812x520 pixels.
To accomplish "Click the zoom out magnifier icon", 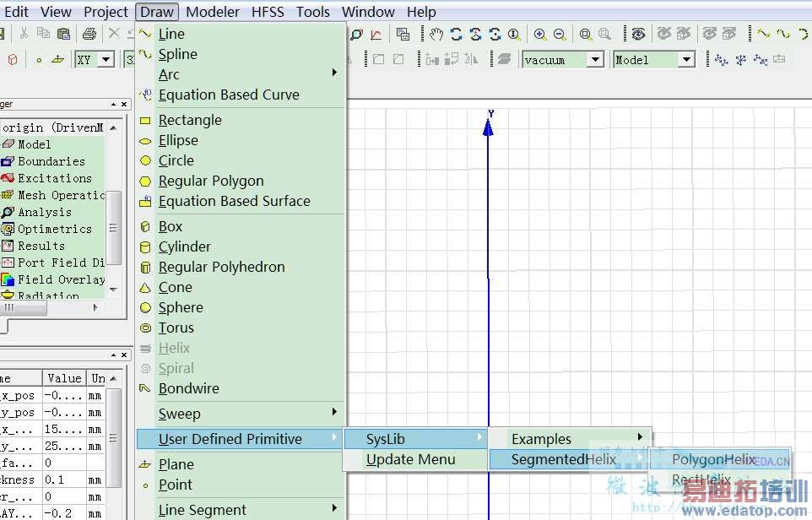I will pyautogui.click(x=560, y=34).
